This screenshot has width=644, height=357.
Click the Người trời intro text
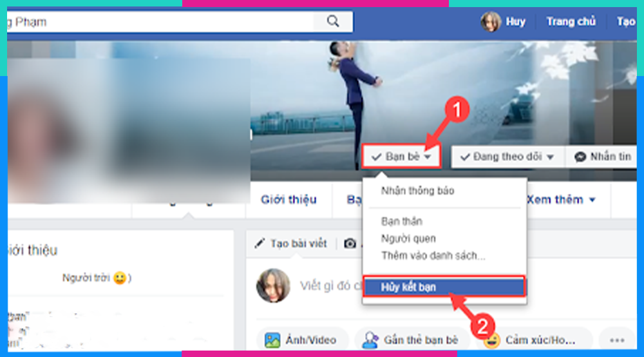pyautogui.click(x=97, y=278)
